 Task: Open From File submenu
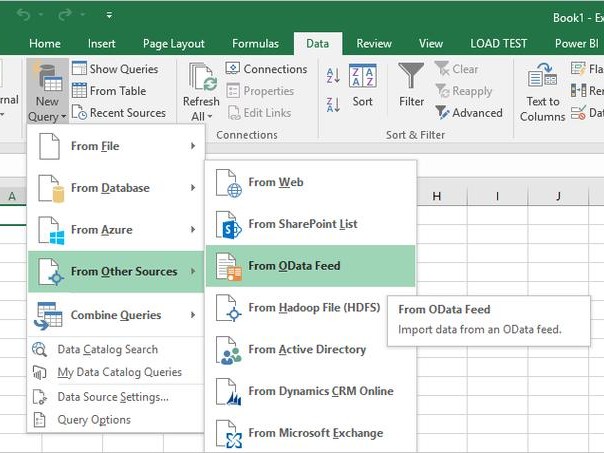click(116, 146)
